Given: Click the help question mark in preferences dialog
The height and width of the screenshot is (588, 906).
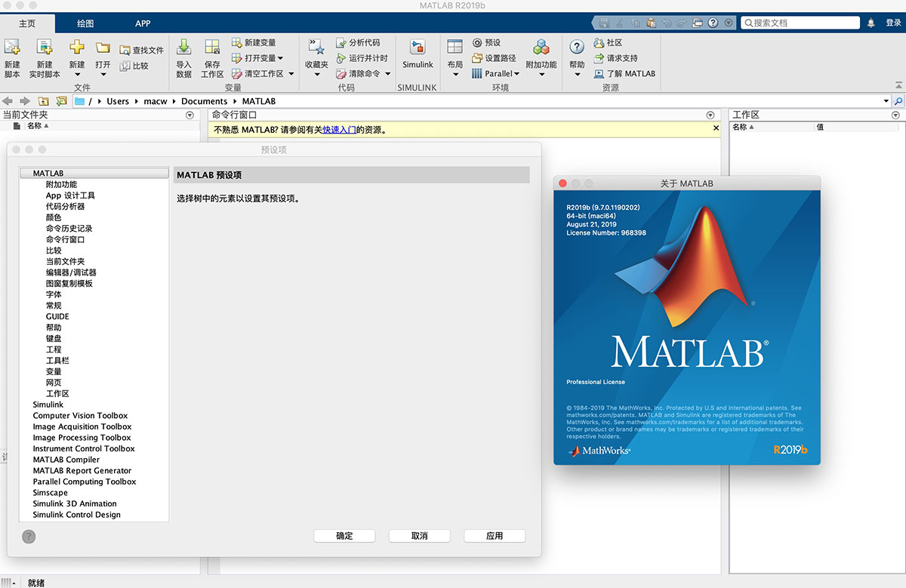Looking at the screenshot, I should pyautogui.click(x=29, y=537).
